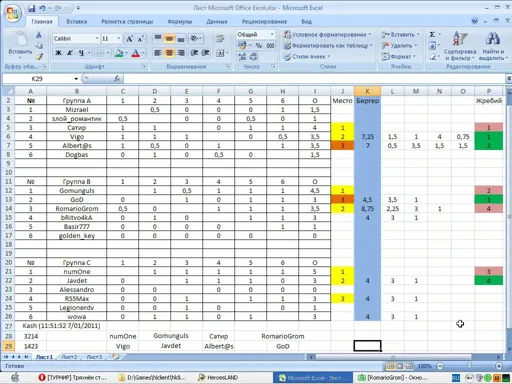Click decrease decimal places icon
Image resolution: width=512 pixels, height=384 pixels.
[x=254, y=57]
